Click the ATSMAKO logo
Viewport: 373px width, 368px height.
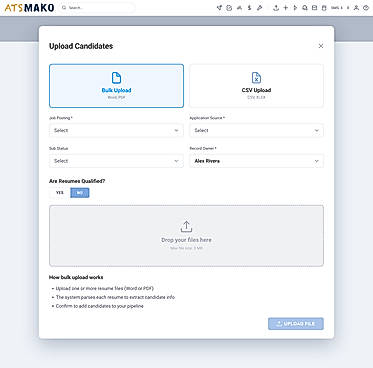[x=29, y=8]
